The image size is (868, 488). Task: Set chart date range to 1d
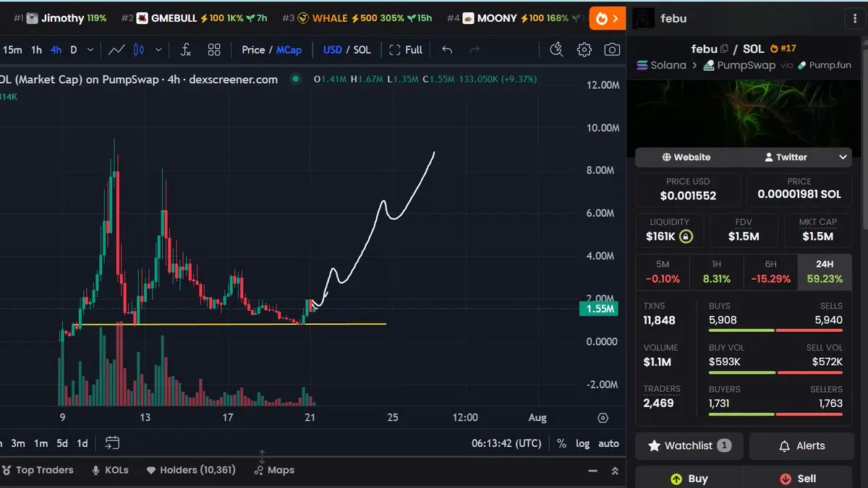coord(82,443)
